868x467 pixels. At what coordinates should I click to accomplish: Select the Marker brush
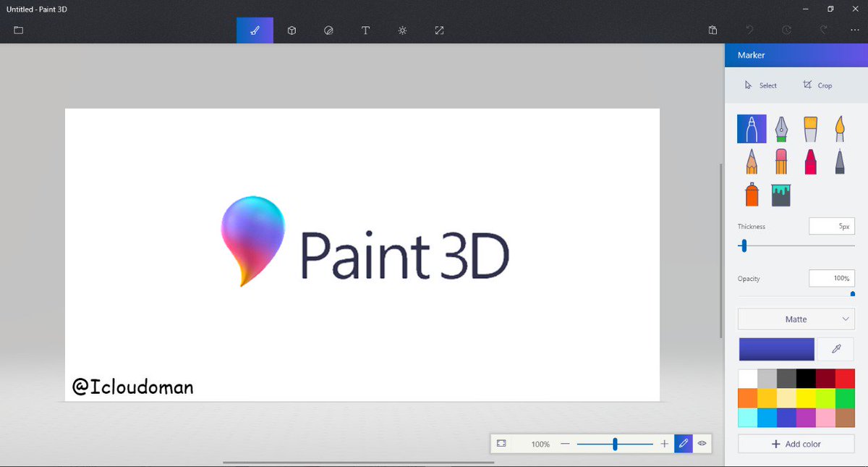pyautogui.click(x=752, y=129)
